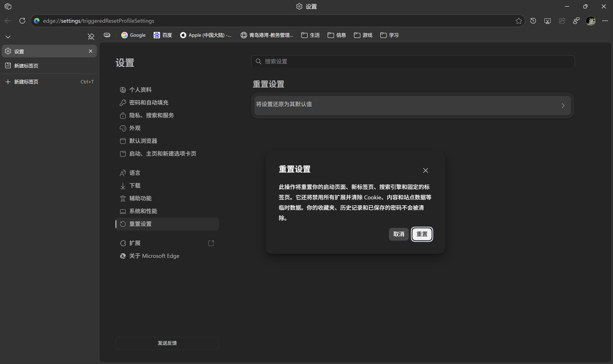Expand the 信息 bookmarks folder
The height and width of the screenshot is (364, 613).
pos(337,35)
